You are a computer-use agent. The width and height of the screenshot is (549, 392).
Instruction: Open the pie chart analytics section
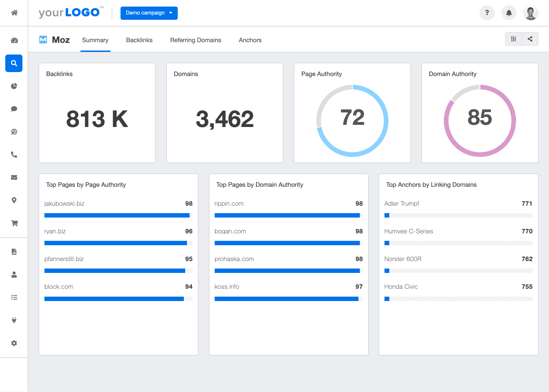[14, 86]
